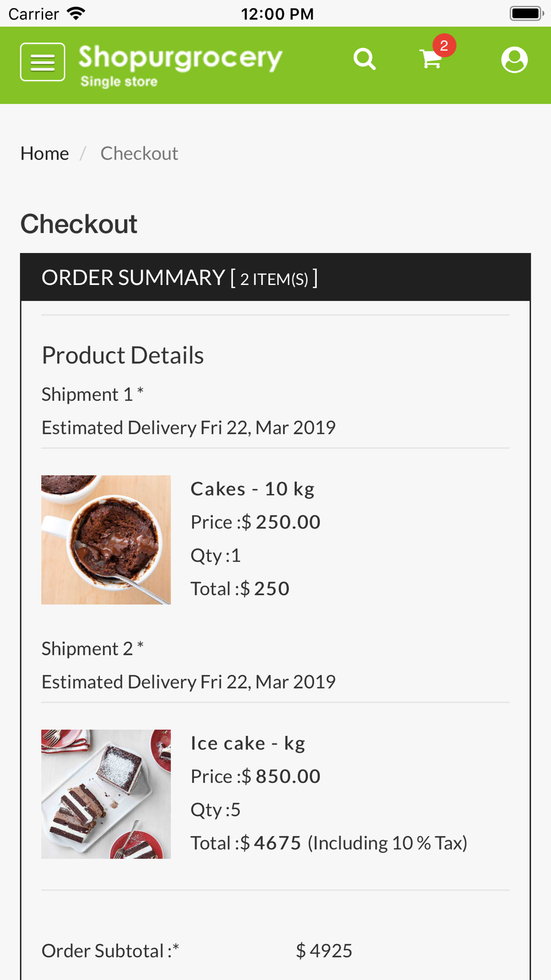Tap the Wi-Fi status icon
Viewport: 551px width, 980px height.
click(x=76, y=13)
